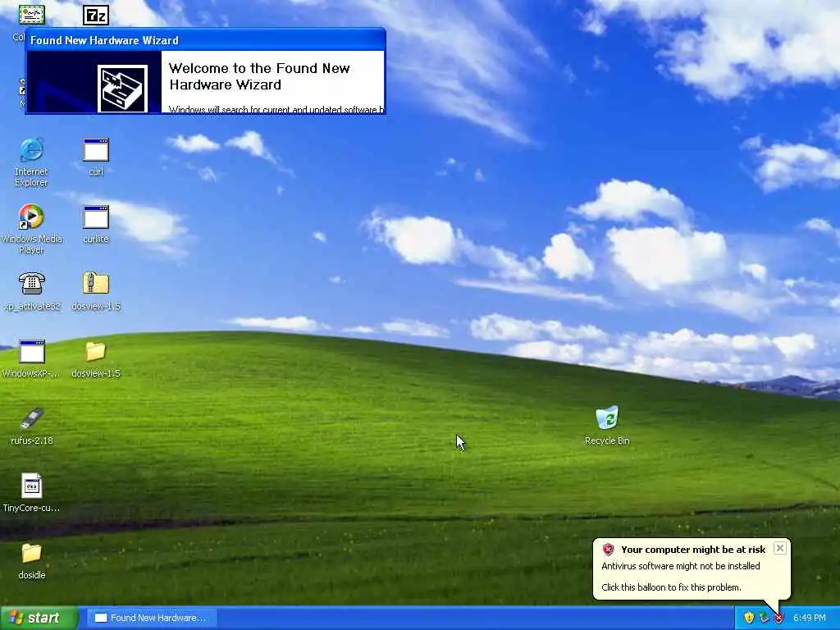Click the Found New Hardware Wizard title bar
Viewport: 840px width, 630px height.
coord(205,40)
